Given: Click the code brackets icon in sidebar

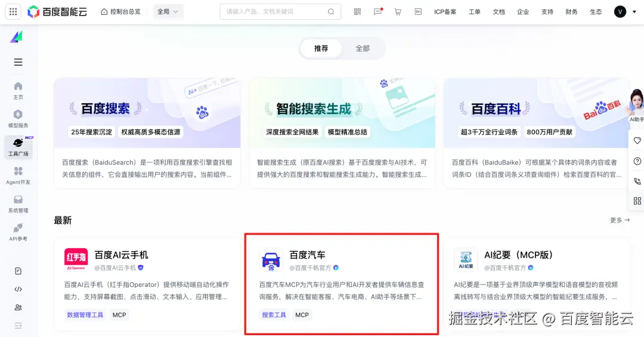Looking at the screenshot, I should [18, 289].
